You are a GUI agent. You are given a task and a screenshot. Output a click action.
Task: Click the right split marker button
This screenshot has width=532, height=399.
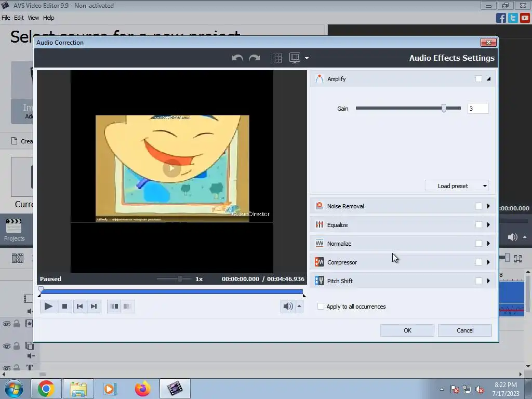pos(127,307)
